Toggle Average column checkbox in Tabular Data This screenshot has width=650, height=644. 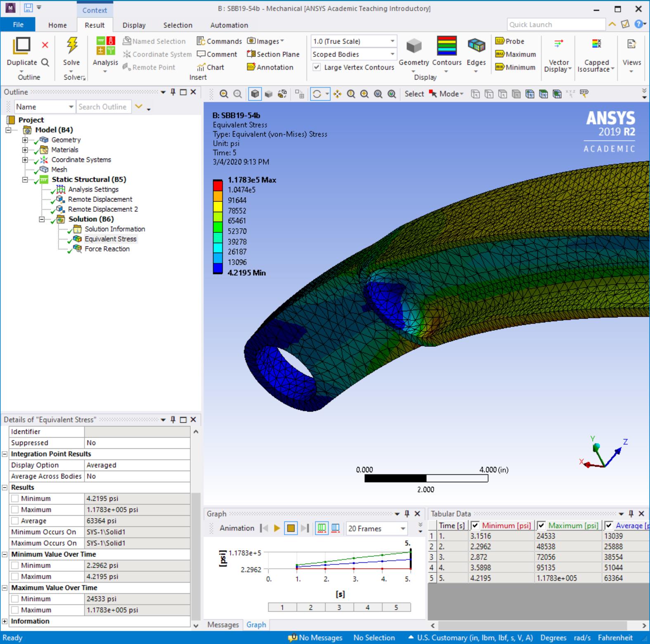[x=608, y=526]
